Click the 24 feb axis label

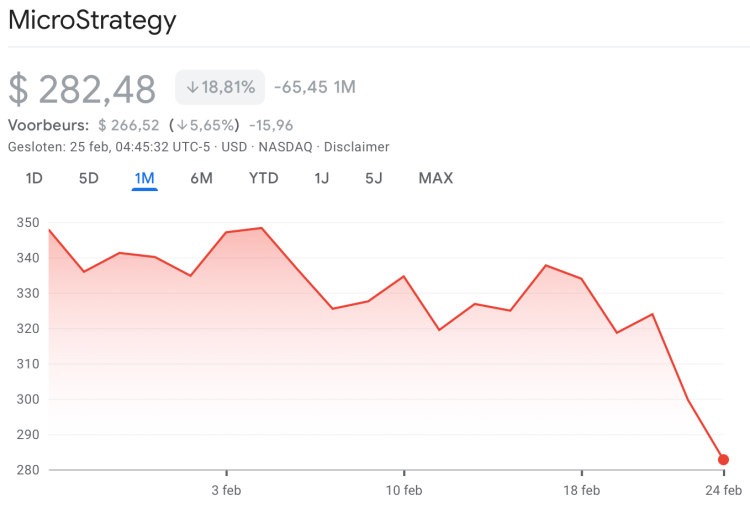pyautogui.click(x=723, y=490)
